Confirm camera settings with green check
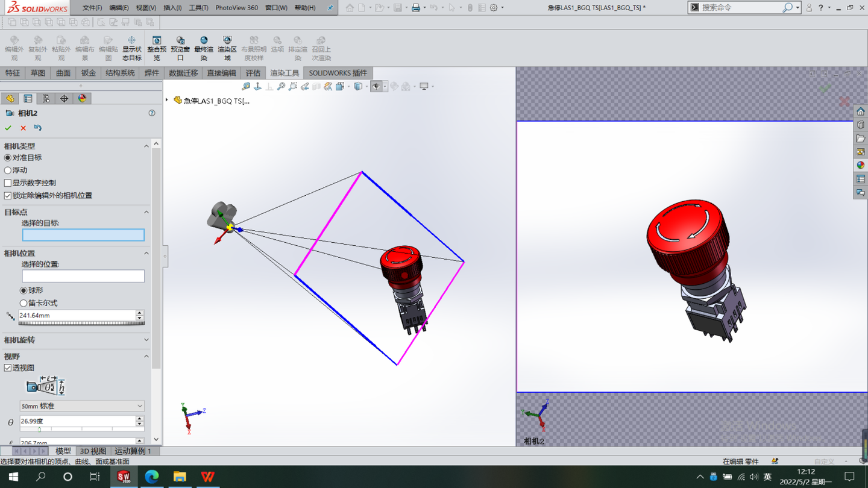Screen dimensions: 868x488 (8, 128)
